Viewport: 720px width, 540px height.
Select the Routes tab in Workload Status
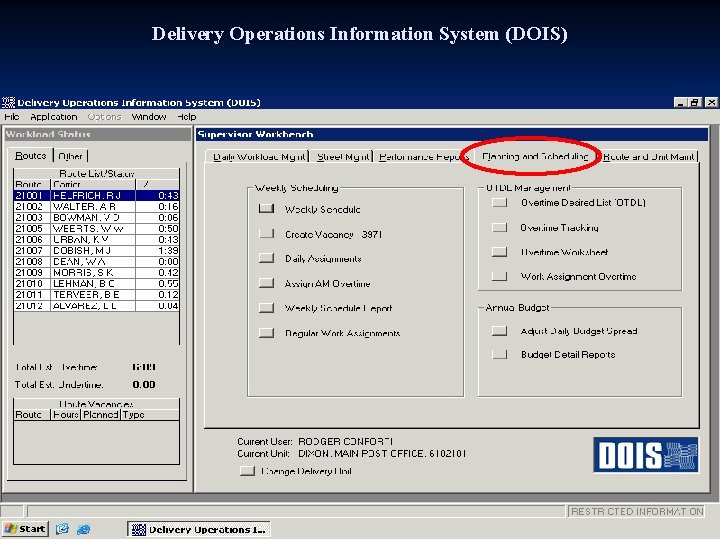(31, 155)
